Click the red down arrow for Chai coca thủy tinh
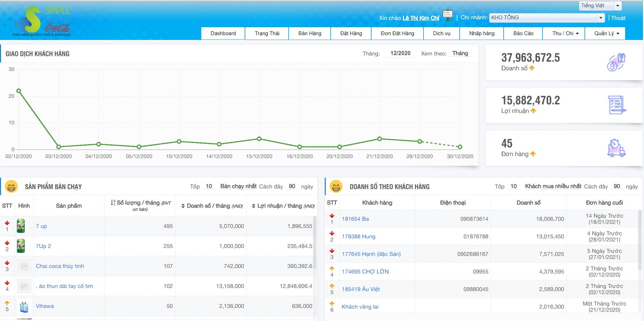Image resolution: width=644 pixels, height=321 pixels. tap(7, 263)
